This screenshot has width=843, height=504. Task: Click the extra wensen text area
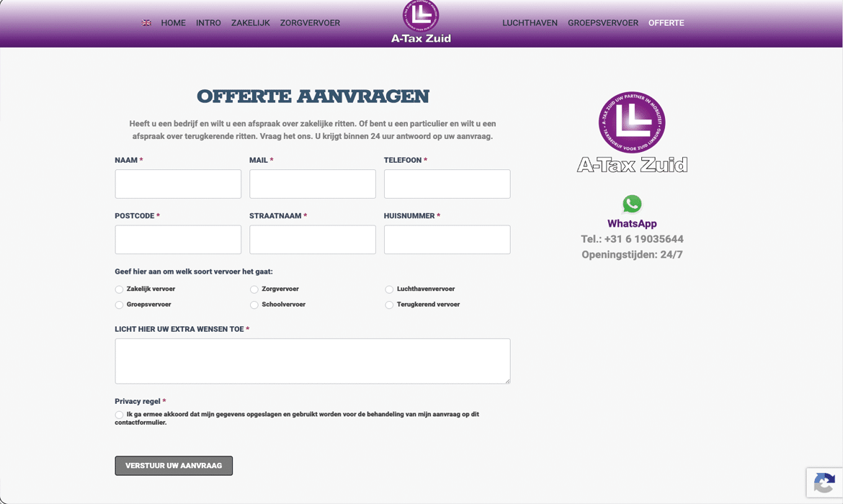point(313,361)
